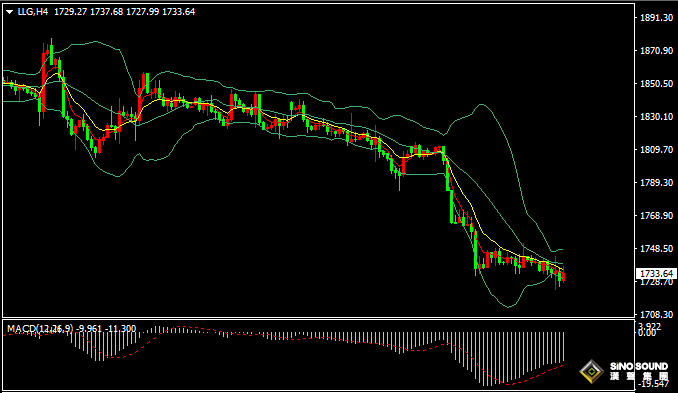This screenshot has width=678, height=393.
Task: Select the current price label 1733.64
Action: pyautogui.click(x=656, y=274)
